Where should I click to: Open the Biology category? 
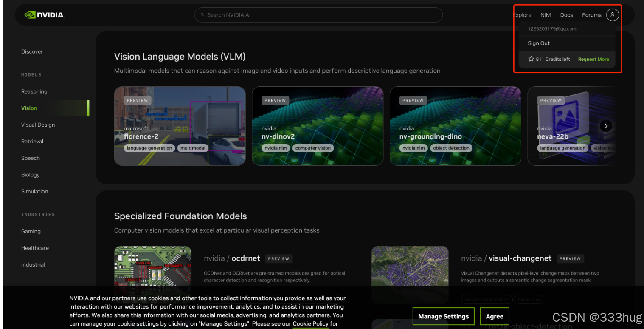coord(31,175)
